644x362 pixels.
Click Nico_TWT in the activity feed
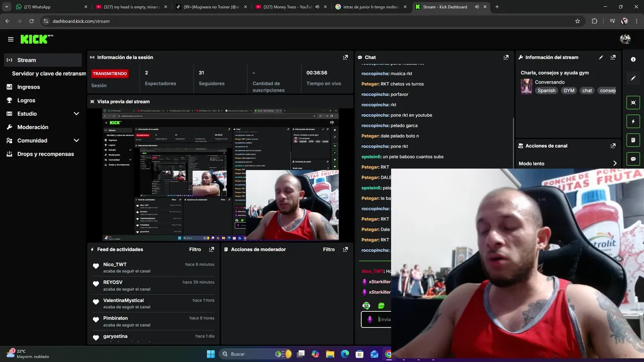click(x=115, y=264)
